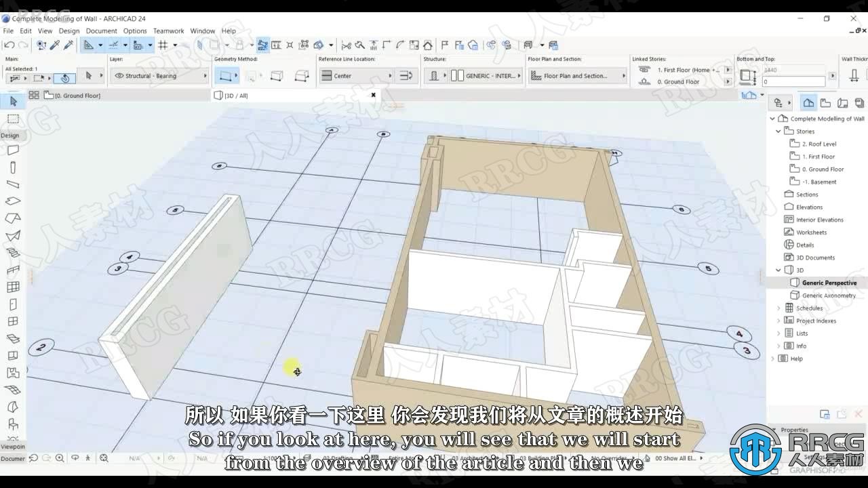The image size is (868, 488).
Task: Open the Layer dropdown Structural - Bearing
Action: pyautogui.click(x=159, y=76)
